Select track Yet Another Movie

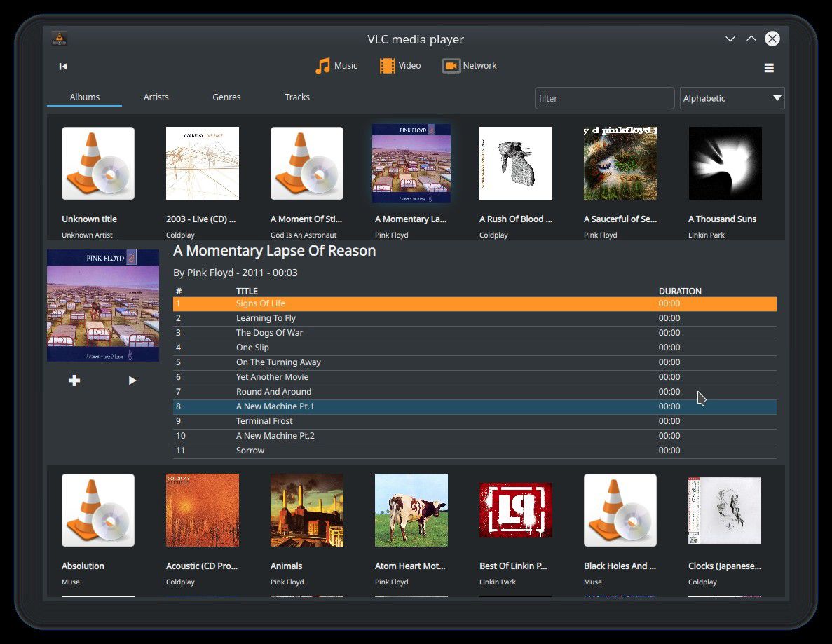click(475, 377)
